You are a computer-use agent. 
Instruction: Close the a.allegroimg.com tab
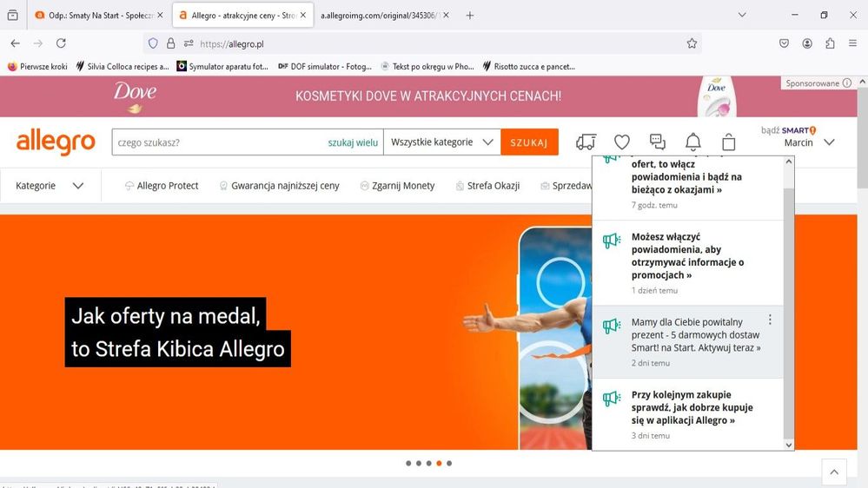pyautogui.click(x=447, y=16)
